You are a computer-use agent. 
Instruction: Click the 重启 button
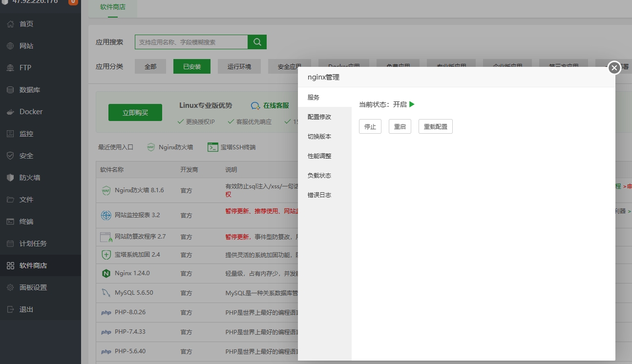[x=400, y=126]
